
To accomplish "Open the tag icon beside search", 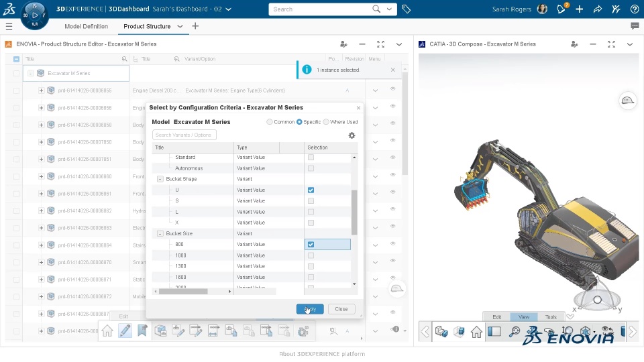I will (407, 9).
